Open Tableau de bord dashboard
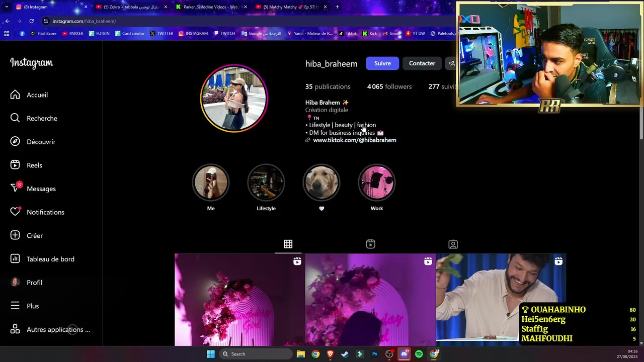The height and width of the screenshot is (362, 644). [43, 259]
